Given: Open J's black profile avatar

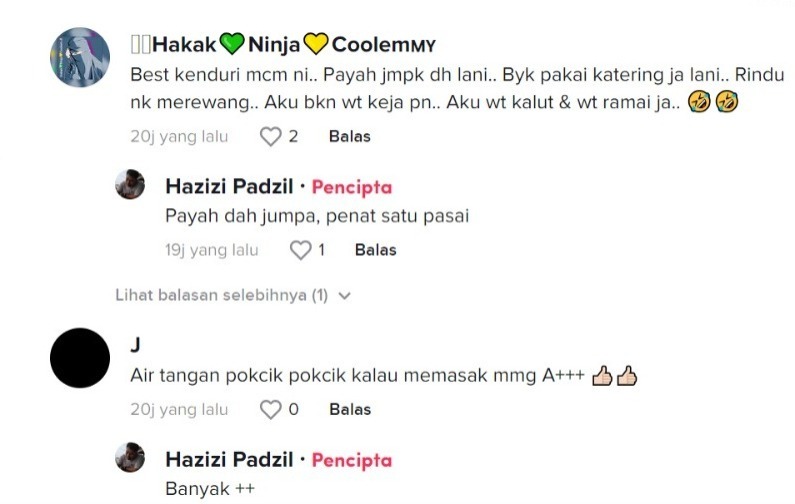Looking at the screenshot, I should [x=80, y=358].
